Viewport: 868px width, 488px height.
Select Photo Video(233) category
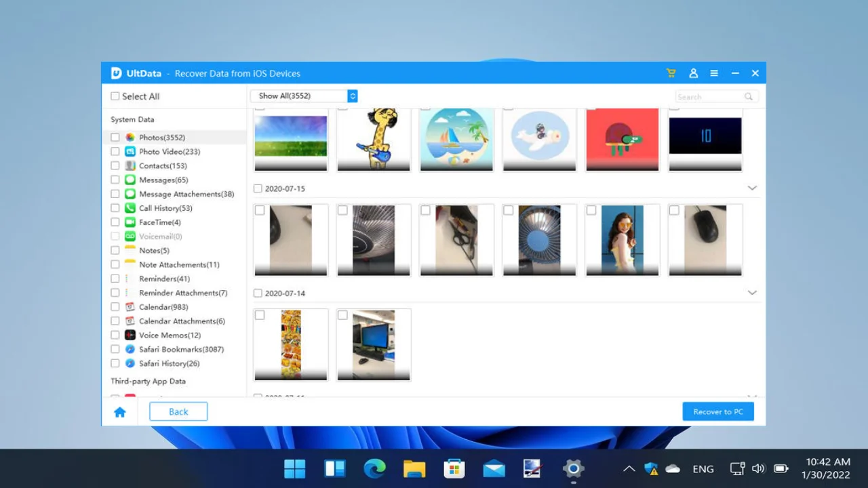click(170, 152)
